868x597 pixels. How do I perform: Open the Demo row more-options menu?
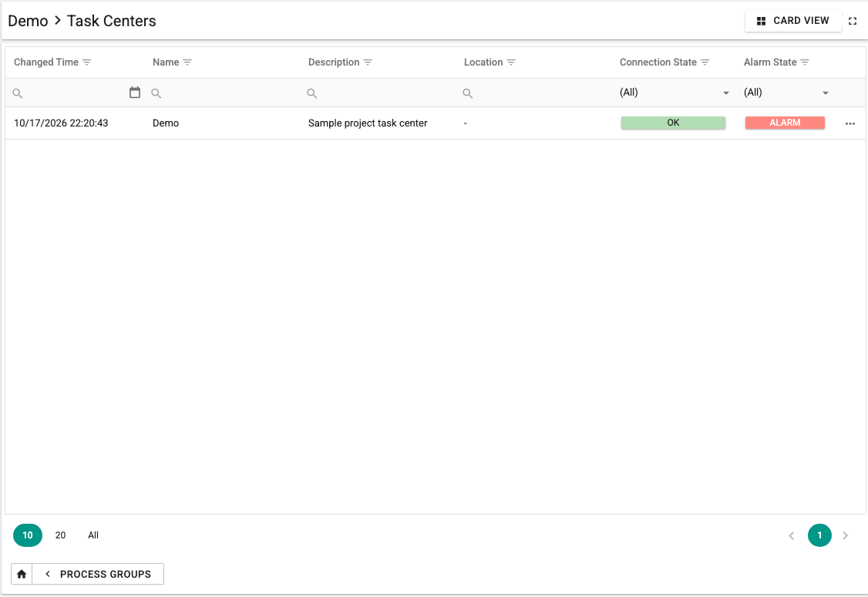[x=850, y=123]
